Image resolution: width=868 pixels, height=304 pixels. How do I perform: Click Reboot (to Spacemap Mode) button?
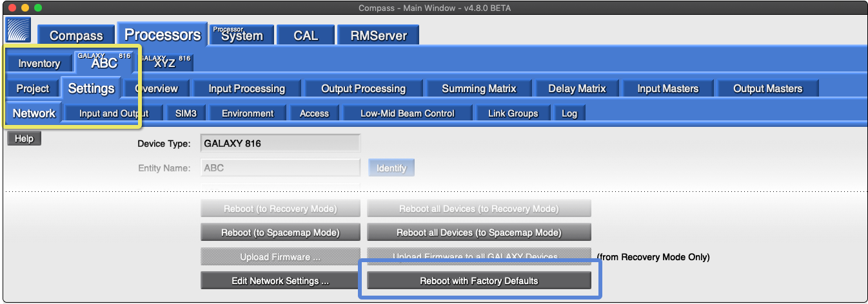pos(280,233)
